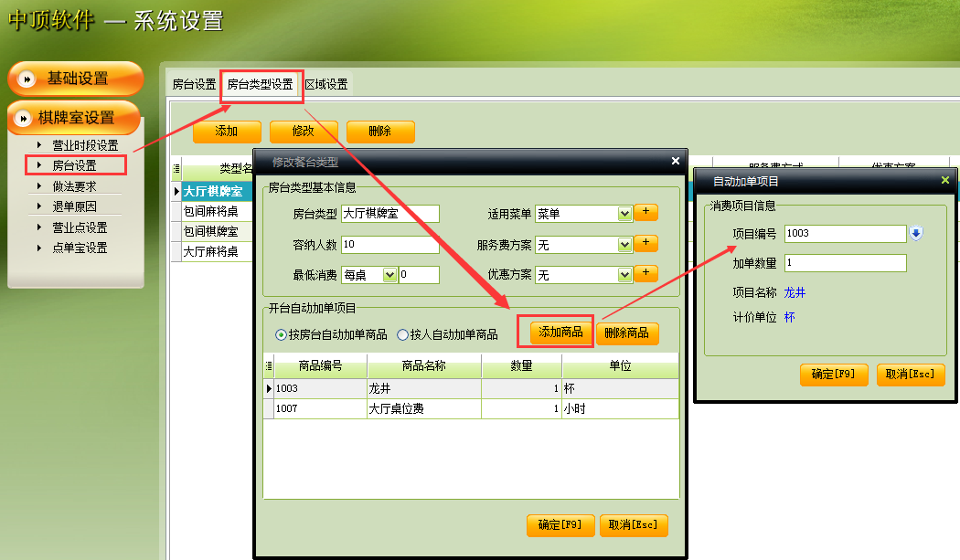
Task: Select 按人自动加单商品 radio option
Action: [448, 334]
